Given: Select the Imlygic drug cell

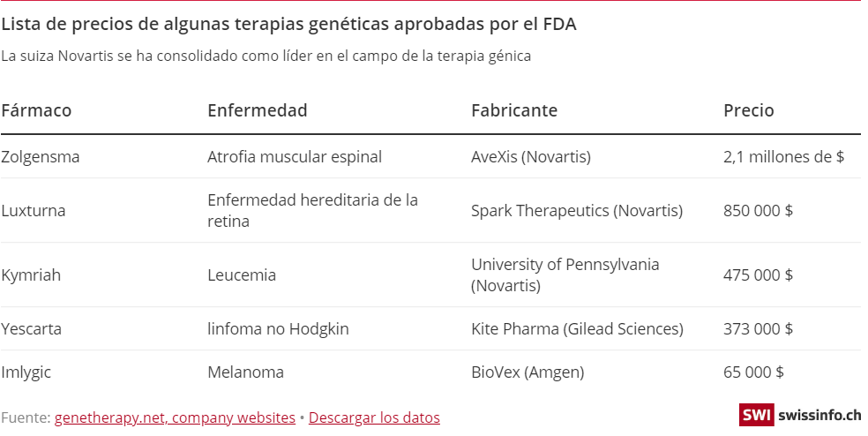Looking at the screenshot, I should click(x=26, y=372).
